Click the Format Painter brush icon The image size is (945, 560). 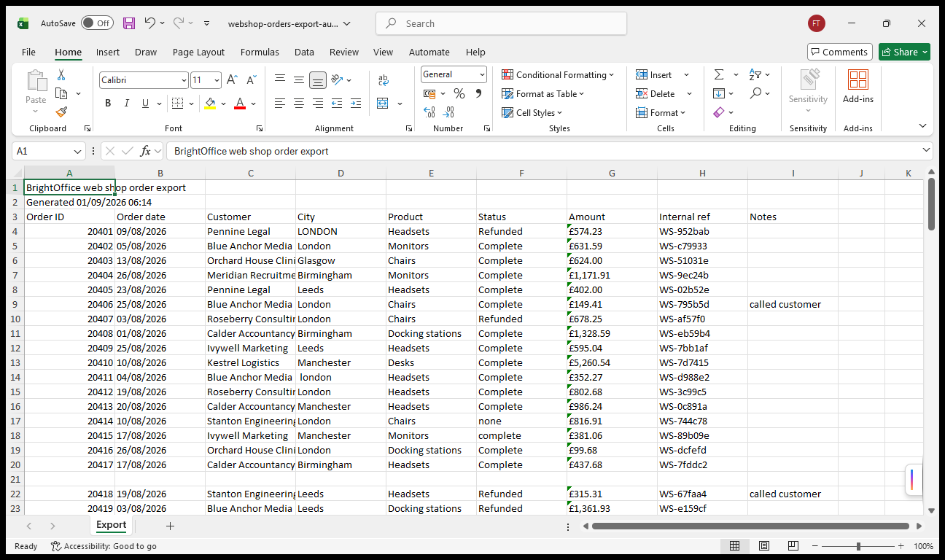pyautogui.click(x=61, y=112)
